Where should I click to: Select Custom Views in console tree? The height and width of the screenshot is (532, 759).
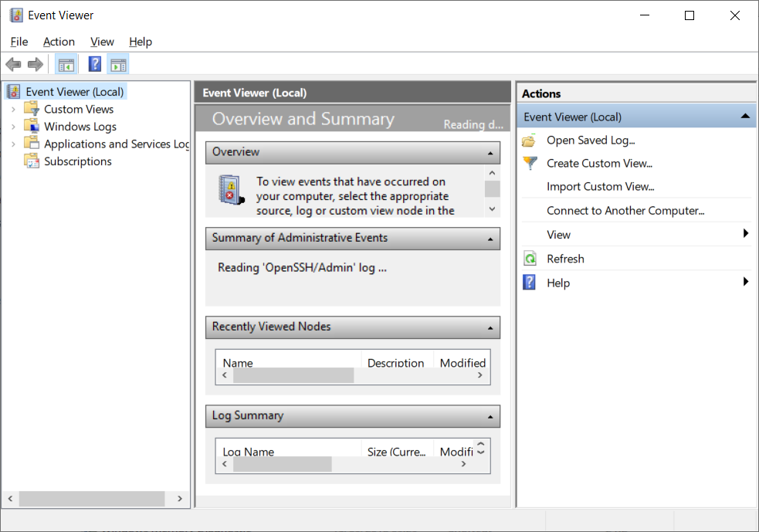(x=79, y=110)
